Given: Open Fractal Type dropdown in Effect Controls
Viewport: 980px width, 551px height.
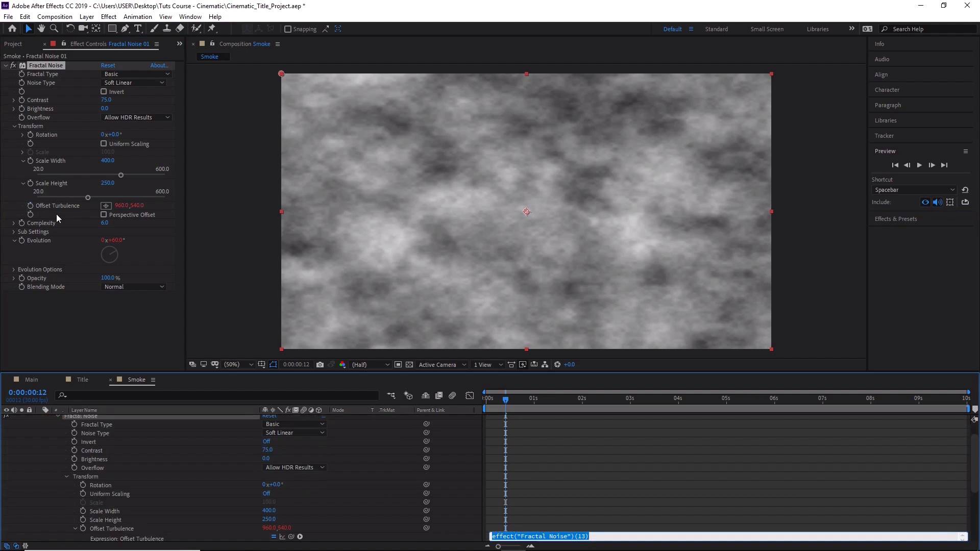Looking at the screenshot, I should point(136,74).
